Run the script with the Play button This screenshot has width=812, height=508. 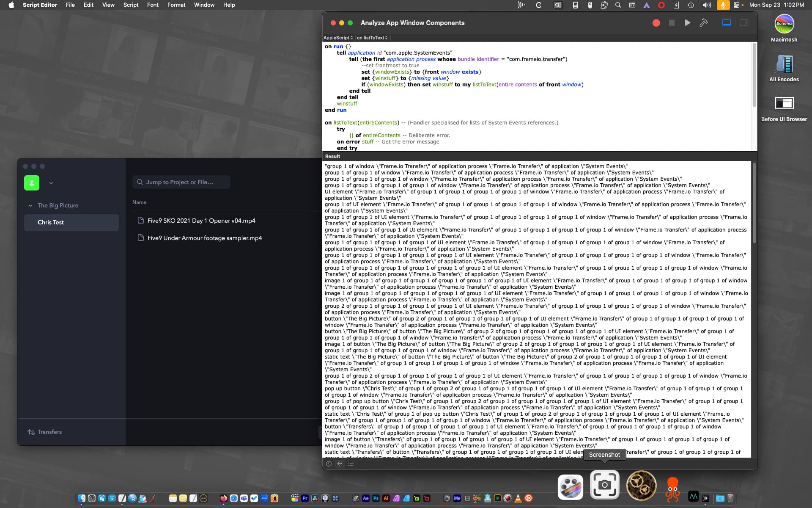(688, 23)
